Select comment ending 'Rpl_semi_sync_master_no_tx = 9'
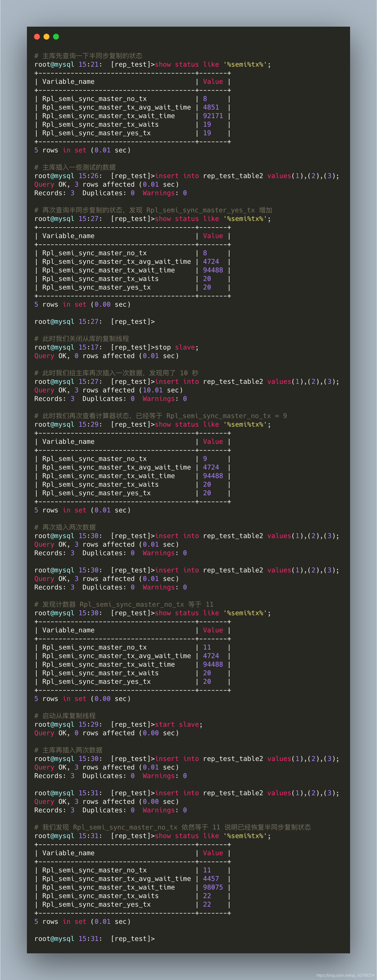The height and width of the screenshot is (980, 377). (x=161, y=416)
